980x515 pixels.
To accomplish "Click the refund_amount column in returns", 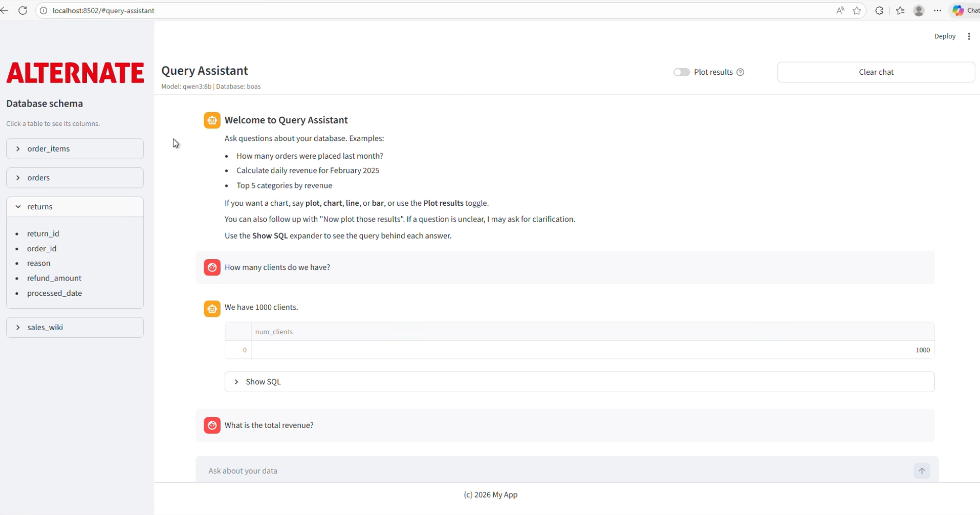I will coord(54,278).
